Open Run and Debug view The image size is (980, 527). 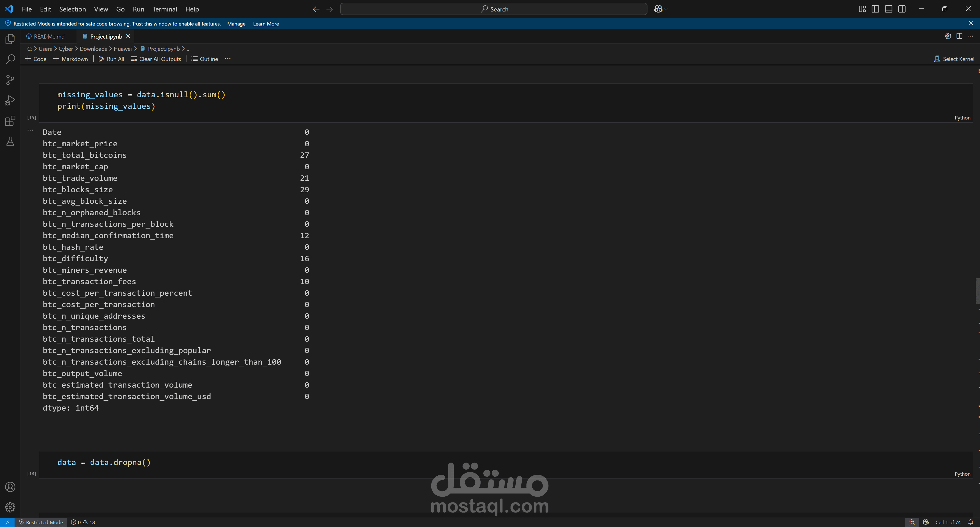pos(10,100)
